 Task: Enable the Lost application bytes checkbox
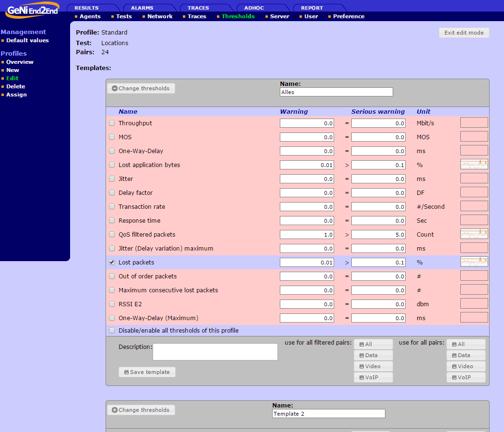pos(112,165)
